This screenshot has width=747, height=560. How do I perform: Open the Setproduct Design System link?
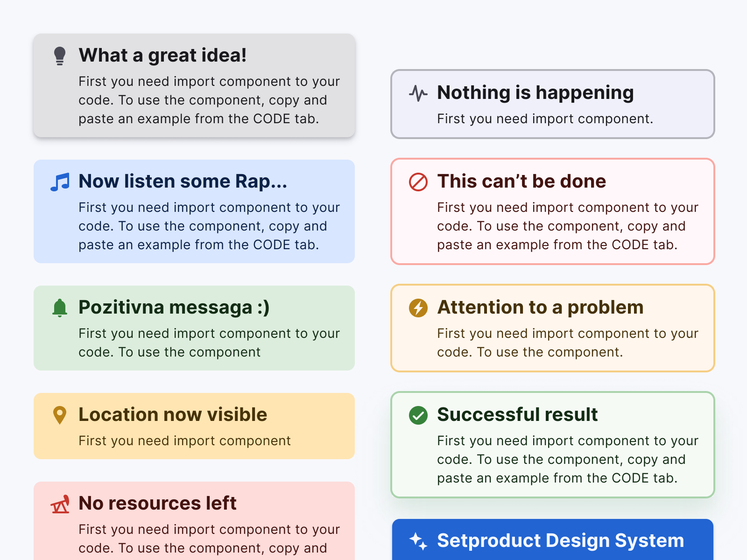click(560, 541)
